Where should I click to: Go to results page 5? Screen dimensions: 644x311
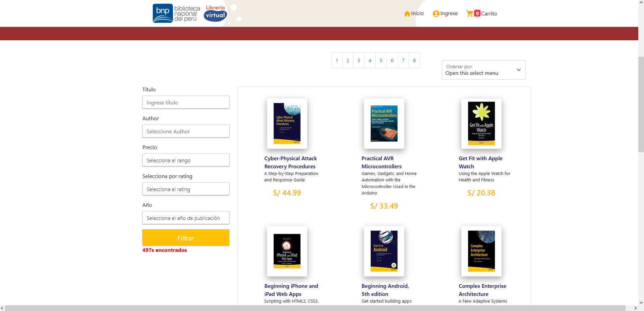381,60
